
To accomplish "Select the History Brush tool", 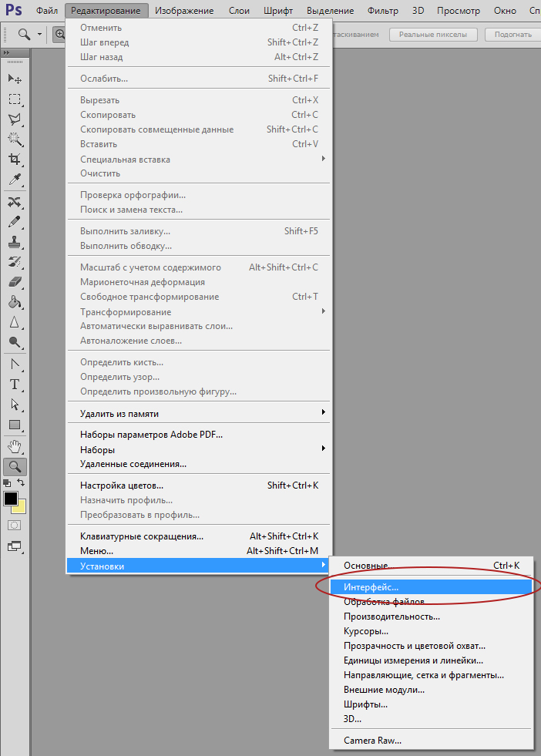I will point(15,262).
